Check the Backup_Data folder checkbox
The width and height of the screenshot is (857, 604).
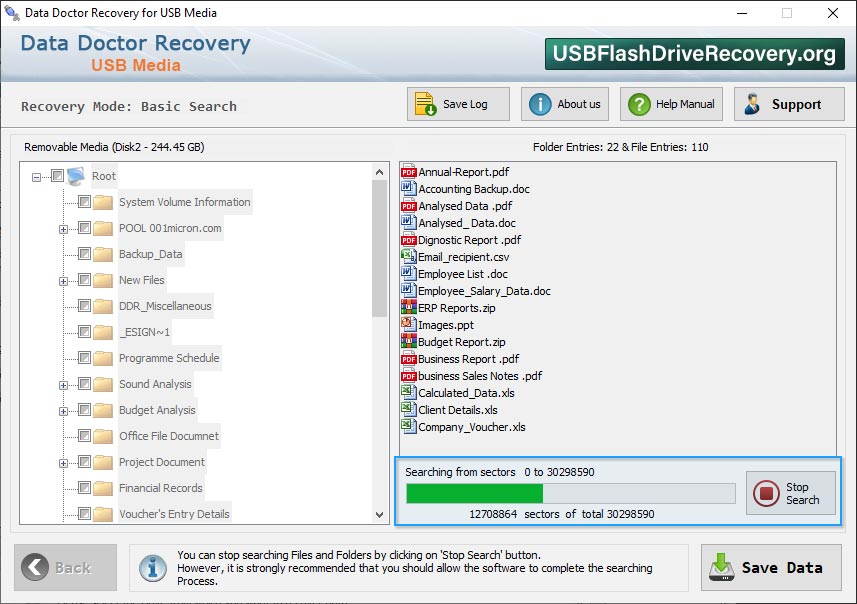pyautogui.click(x=84, y=254)
